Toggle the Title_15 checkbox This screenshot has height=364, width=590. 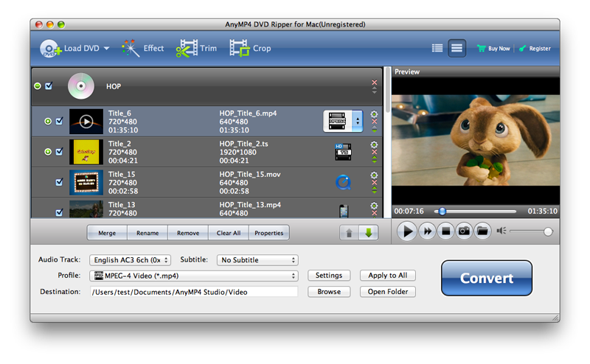(x=59, y=182)
